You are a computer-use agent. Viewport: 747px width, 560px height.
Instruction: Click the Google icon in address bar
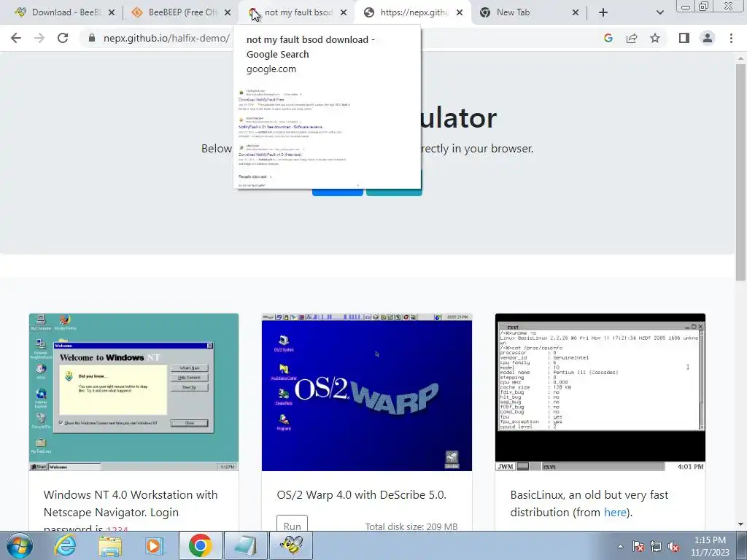608,38
